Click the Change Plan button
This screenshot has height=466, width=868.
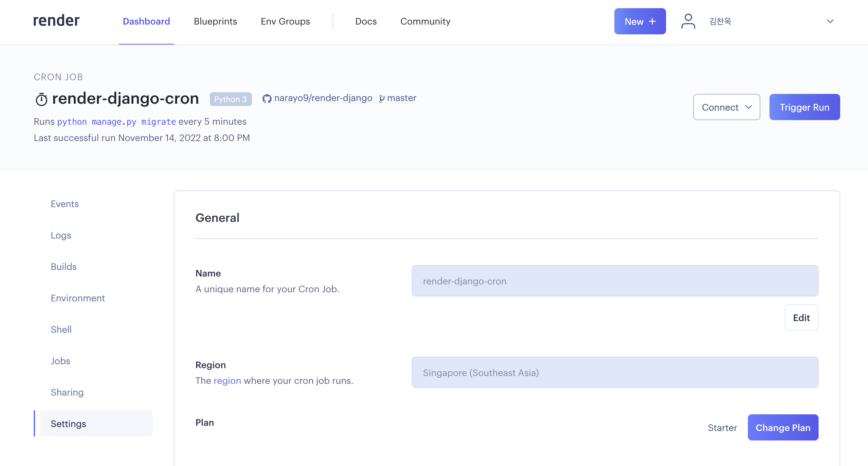783,427
